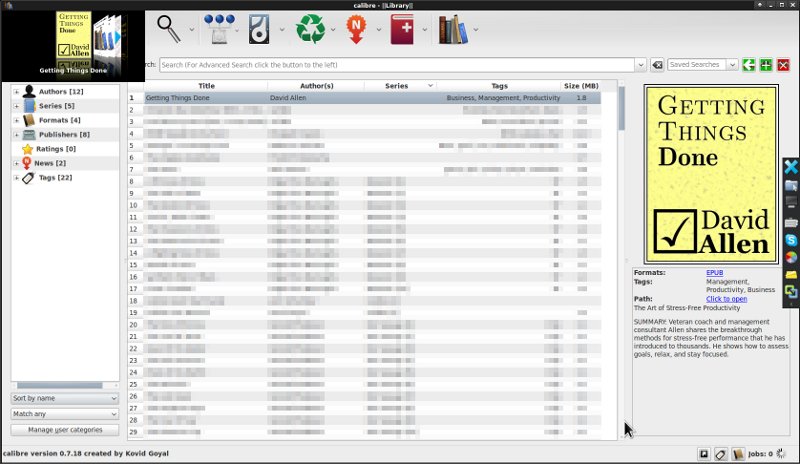Expand the Authors [12] category
Screen dimensions: 800x464
[x=16, y=92]
